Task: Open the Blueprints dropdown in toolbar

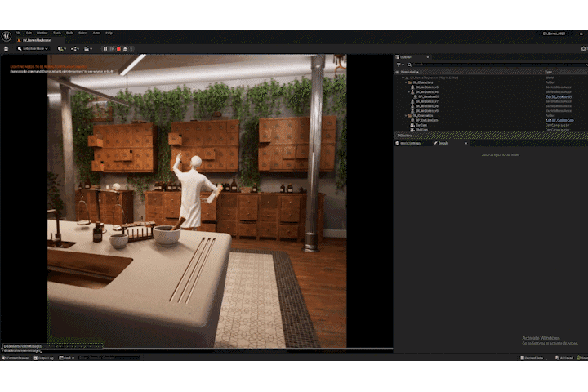Action: [74, 49]
